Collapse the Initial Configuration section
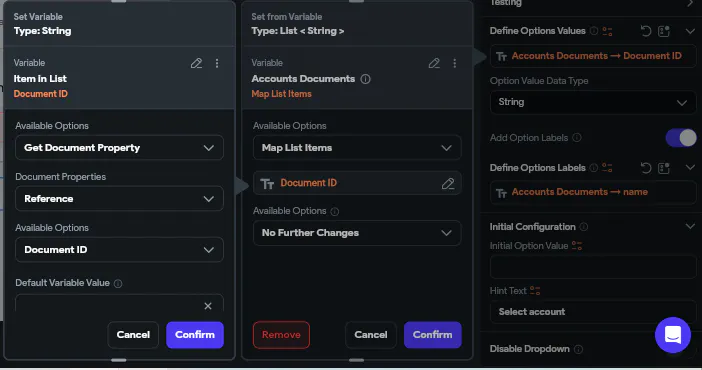The width and height of the screenshot is (702, 370). point(690,227)
